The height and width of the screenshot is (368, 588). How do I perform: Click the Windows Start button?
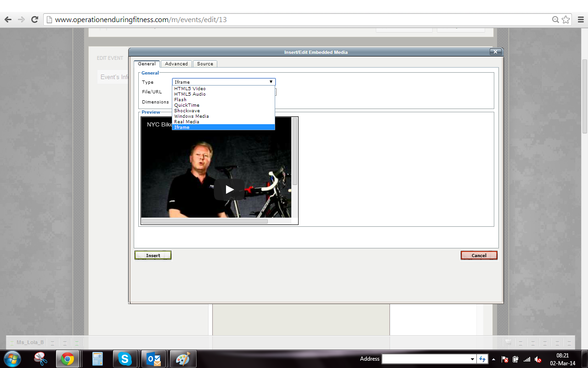click(x=12, y=359)
